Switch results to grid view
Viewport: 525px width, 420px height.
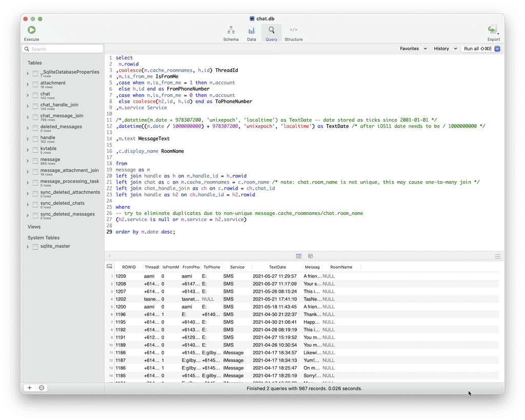pos(299,256)
